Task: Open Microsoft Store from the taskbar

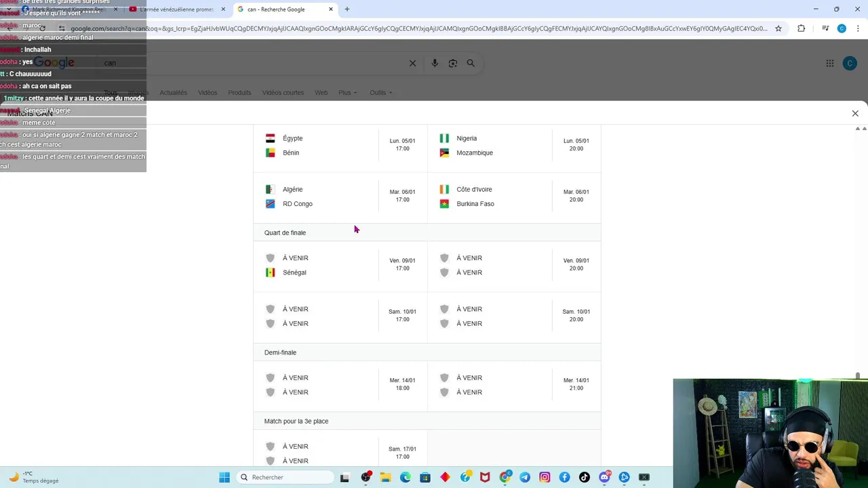Action: tap(425, 477)
